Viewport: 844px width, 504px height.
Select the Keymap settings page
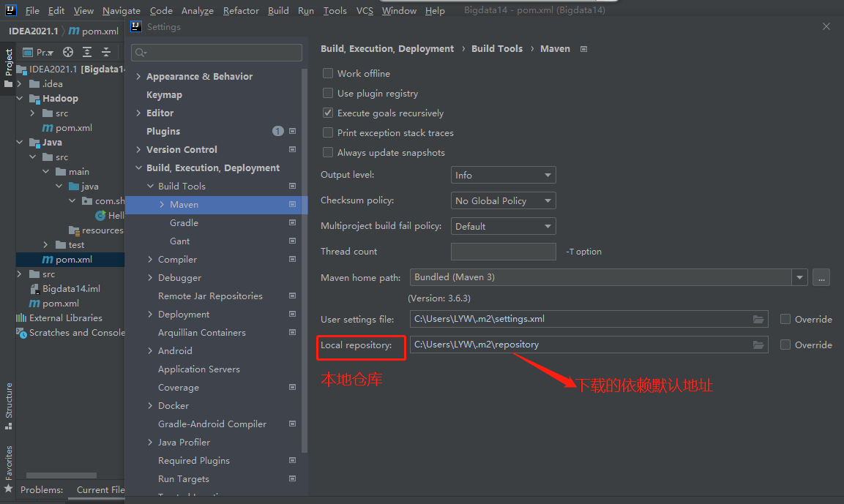click(164, 94)
